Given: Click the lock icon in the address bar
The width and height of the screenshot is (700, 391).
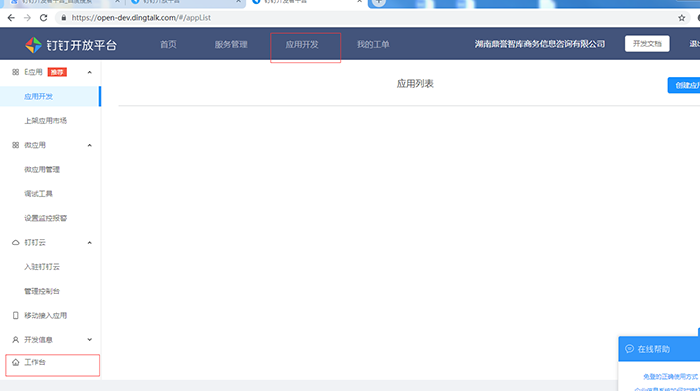Looking at the screenshot, I should (63, 18).
